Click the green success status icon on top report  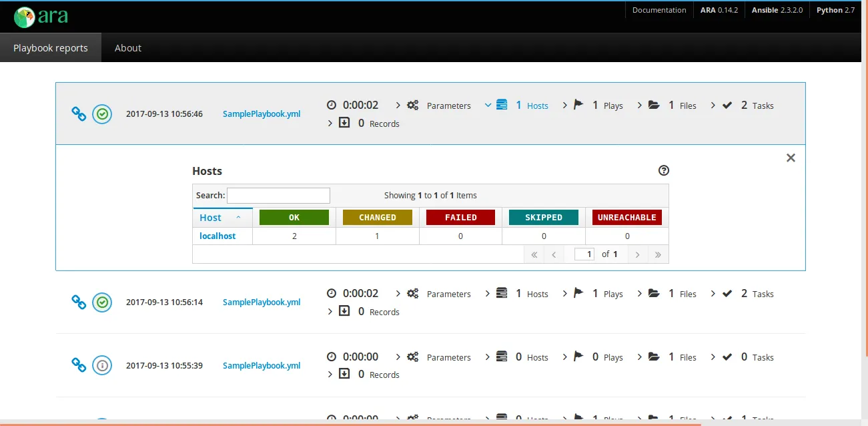102,114
